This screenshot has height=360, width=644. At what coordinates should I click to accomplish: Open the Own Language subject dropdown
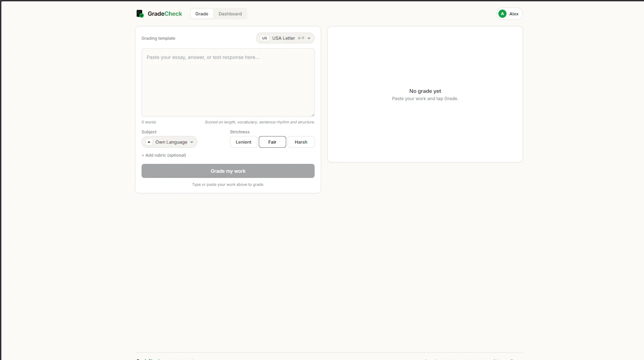pos(169,142)
